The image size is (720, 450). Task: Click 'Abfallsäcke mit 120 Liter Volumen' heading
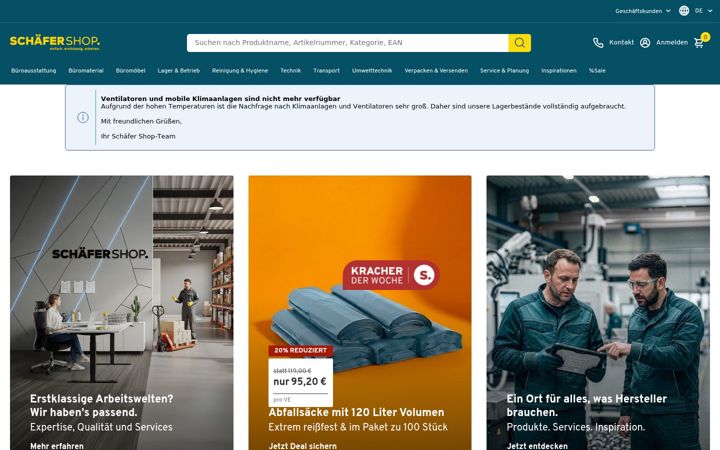pos(356,412)
